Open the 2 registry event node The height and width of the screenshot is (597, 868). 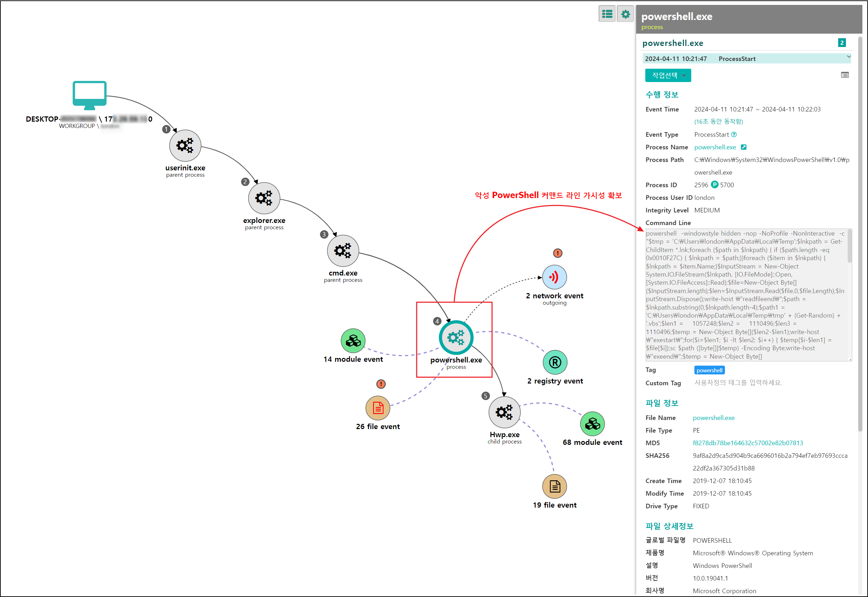click(x=555, y=362)
